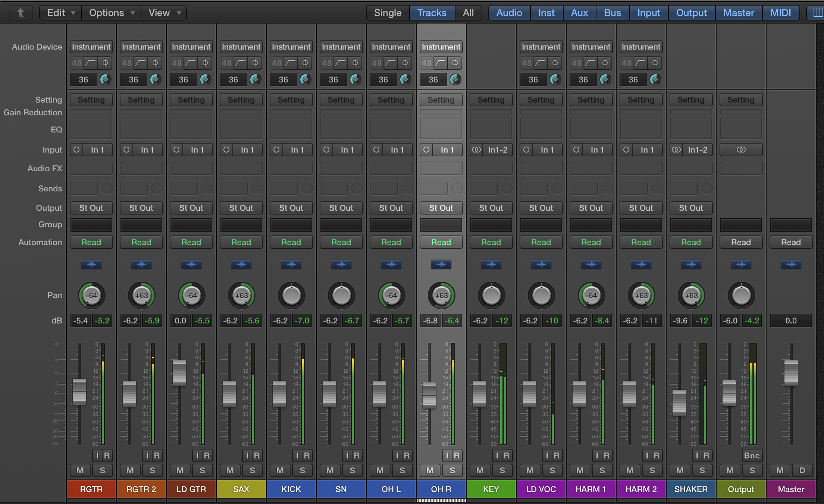Select the Master channel name label
Screen dimensions: 824x504
pyautogui.click(x=791, y=489)
